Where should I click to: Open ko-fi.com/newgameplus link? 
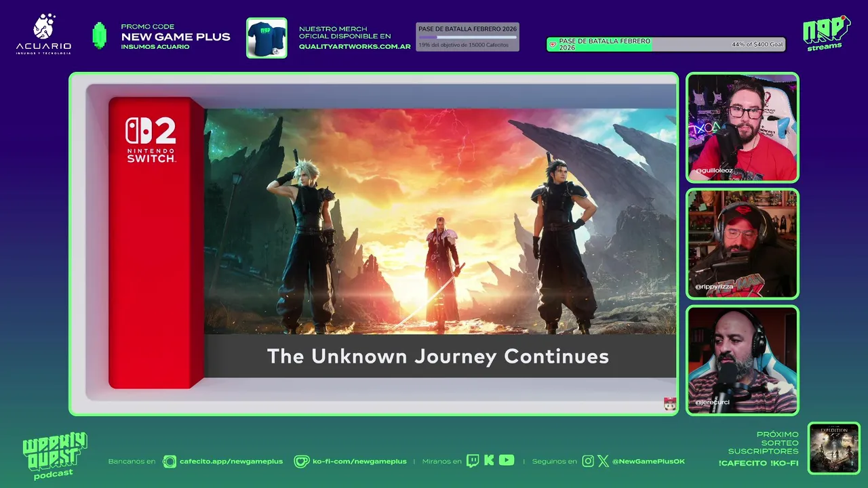coord(359,462)
